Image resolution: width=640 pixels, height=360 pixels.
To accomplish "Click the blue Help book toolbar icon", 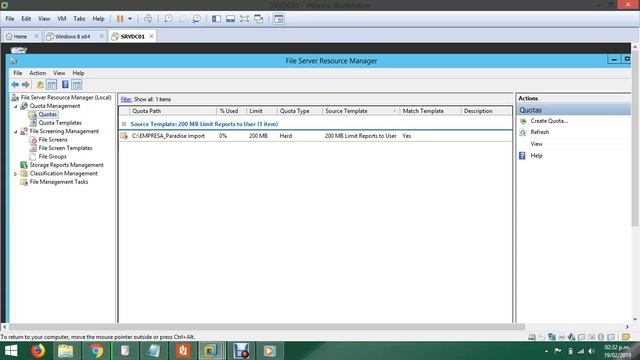I will coord(65,84).
